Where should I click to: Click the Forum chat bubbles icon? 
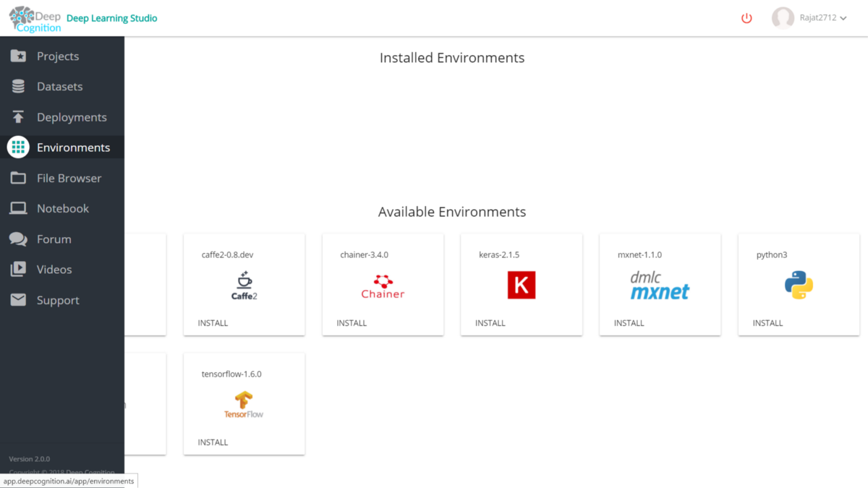click(18, 239)
